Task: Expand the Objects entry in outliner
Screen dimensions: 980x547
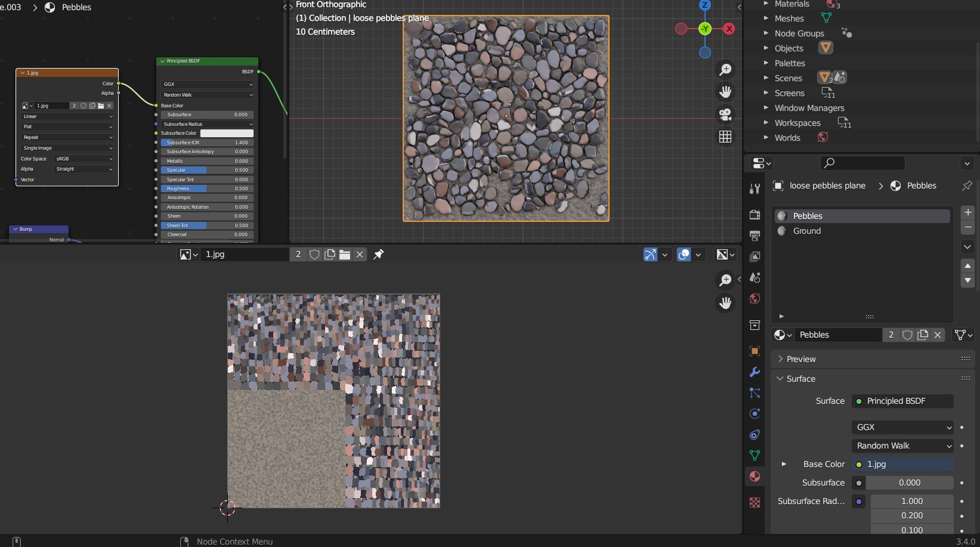Action: click(766, 48)
